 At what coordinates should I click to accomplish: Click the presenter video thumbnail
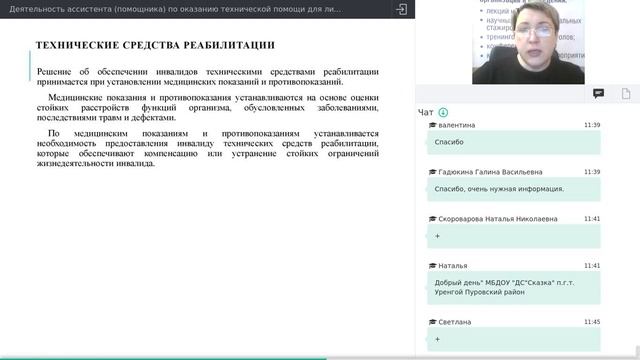tap(528, 42)
